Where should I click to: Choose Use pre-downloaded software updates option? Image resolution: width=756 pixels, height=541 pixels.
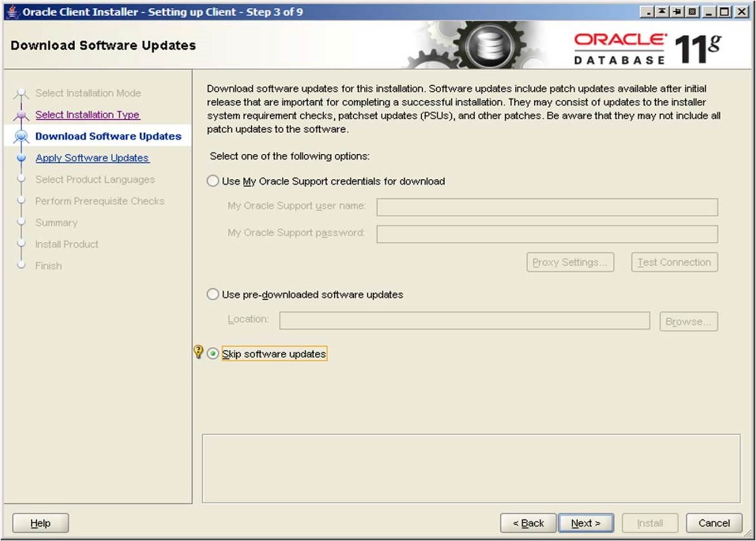point(213,294)
